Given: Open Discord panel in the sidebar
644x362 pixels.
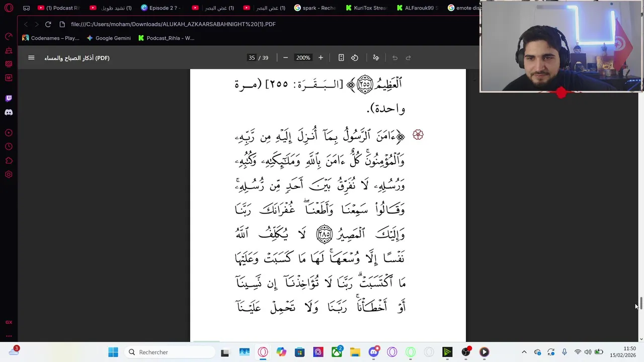Looking at the screenshot, I should (9, 112).
